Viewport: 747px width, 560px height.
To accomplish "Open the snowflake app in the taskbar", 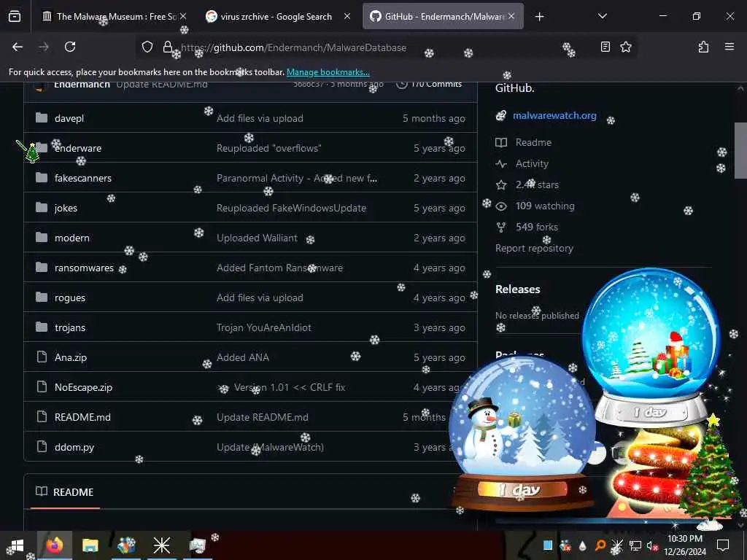I will coord(161,545).
